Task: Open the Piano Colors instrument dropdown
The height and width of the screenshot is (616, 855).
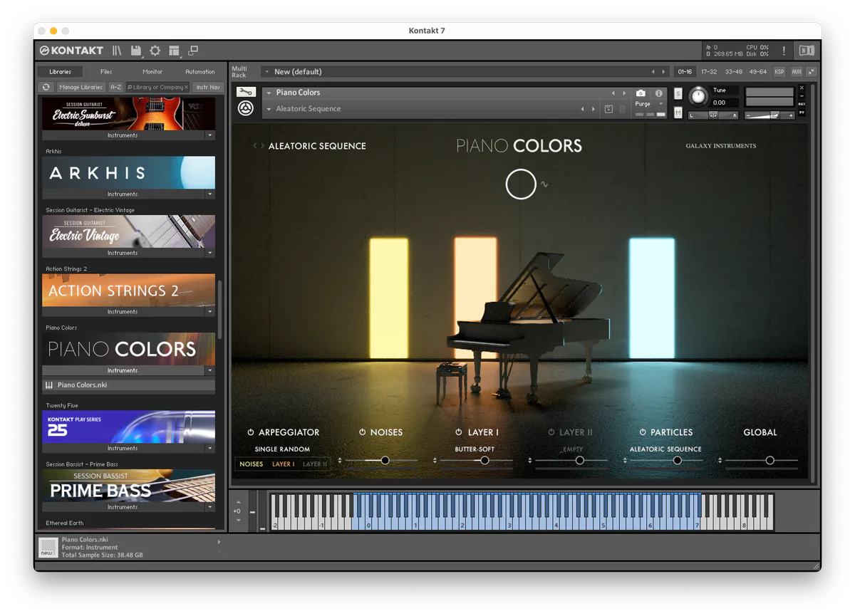Action: 269,93
